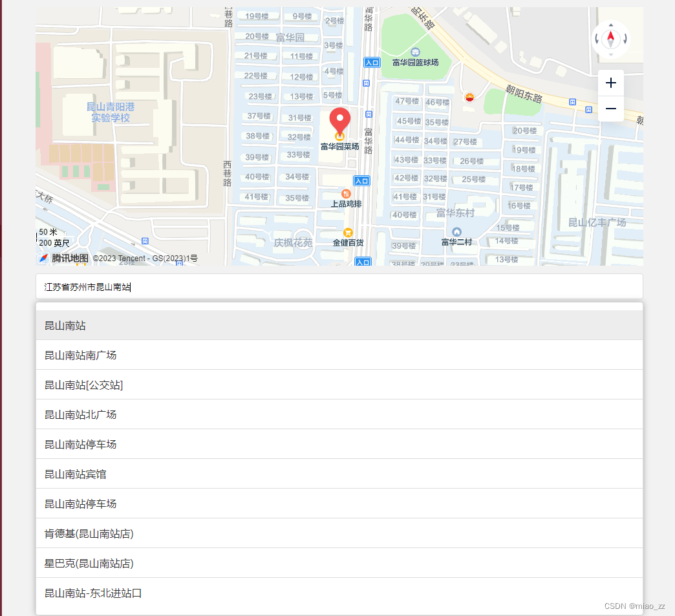Click building label 46号楼
The height and width of the screenshot is (616, 675).
point(437,103)
